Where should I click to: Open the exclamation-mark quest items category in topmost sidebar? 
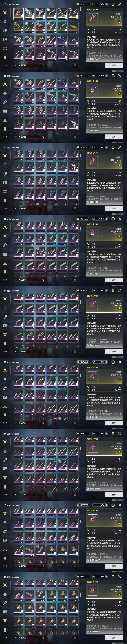tap(5, 57)
